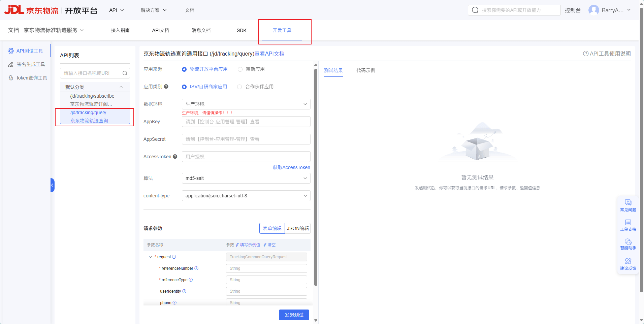Image resolution: width=644 pixels, height=324 pixels.
Task: Launch the 智能助手 assistant
Action: [628, 245]
